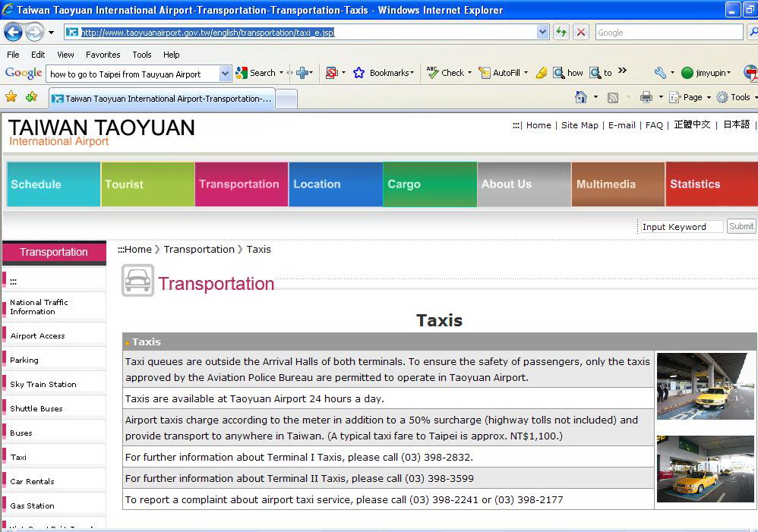The width and height of the screenshot is (758, 532).
Task: Open the Site Map link
Action: [580, 125]
